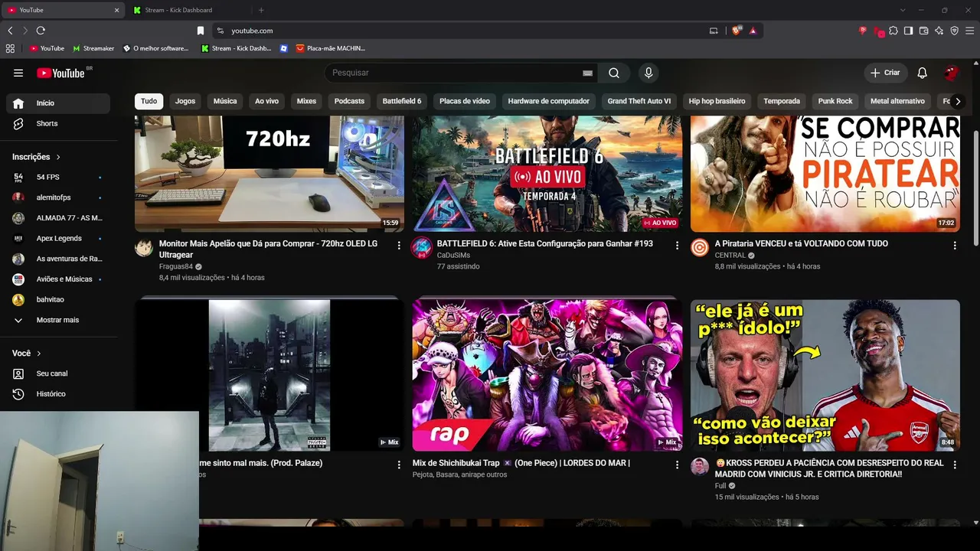Select the Podcasts filter chip

pyautogui.click(x=349, y=101)
